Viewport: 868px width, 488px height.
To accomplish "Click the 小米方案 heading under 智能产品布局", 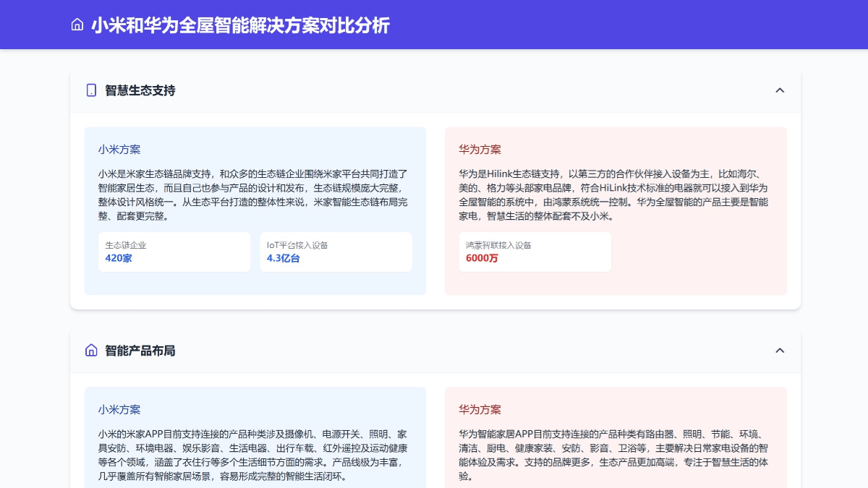I will (119, 409).
